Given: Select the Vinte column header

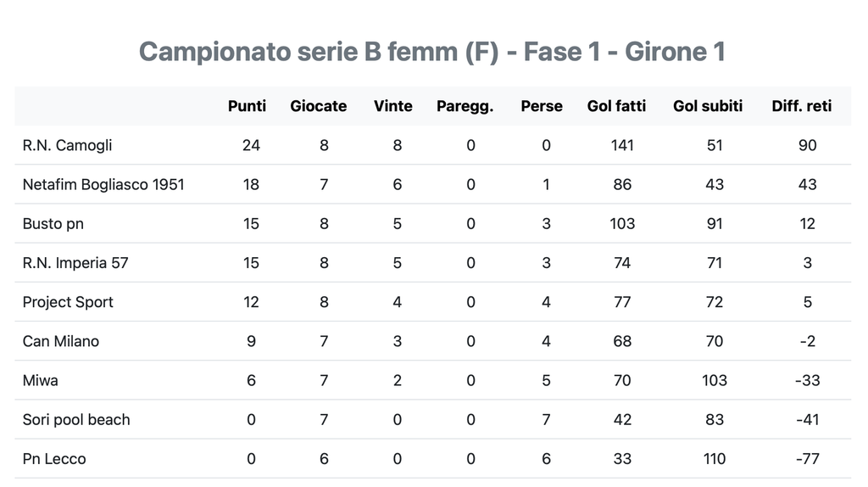Looking at the screenshot, I should point(392,106).
